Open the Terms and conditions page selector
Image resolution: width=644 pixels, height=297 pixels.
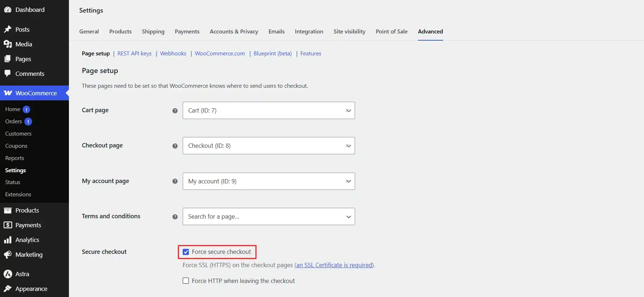point(269,216)
